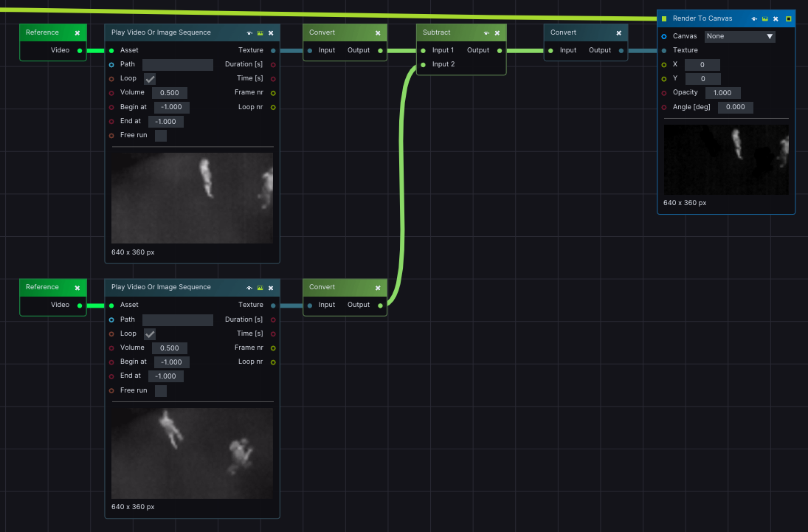Viewport: 808px width, 532px height.
Task: Click the Opacity field in Render To Canvas
Action: pyautogui.click(x=722, y=93)
